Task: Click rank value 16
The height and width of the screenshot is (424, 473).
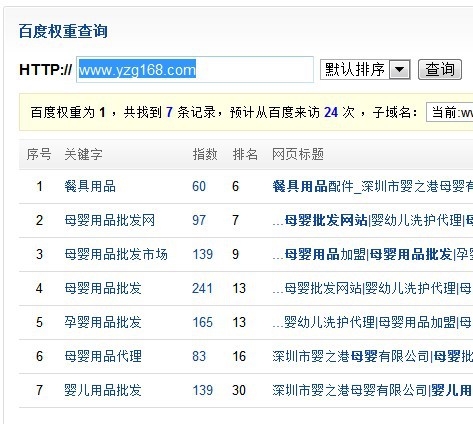Action: pos(239,356)
